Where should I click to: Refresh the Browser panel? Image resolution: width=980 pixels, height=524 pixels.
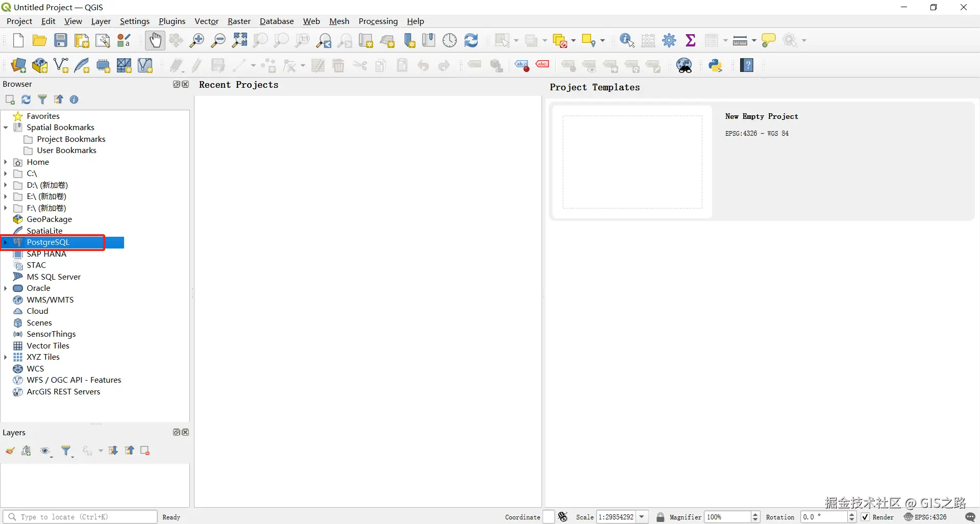[x=26, y=99]
